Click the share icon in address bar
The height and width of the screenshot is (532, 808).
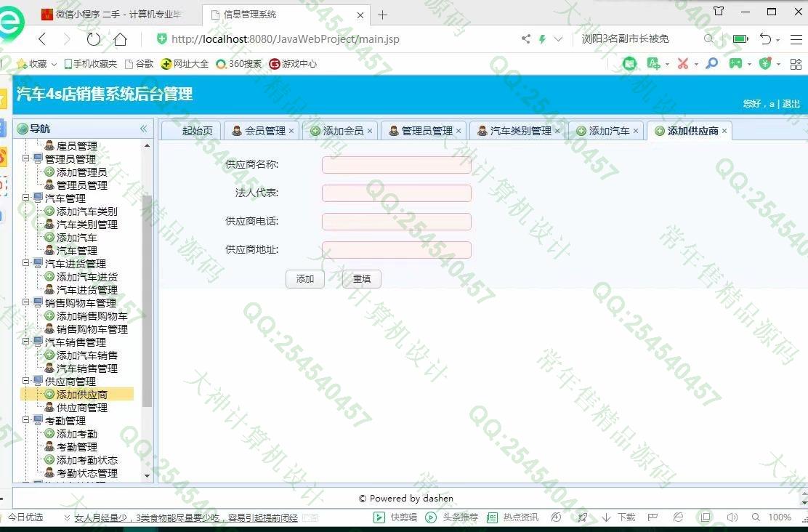[525, 39]
